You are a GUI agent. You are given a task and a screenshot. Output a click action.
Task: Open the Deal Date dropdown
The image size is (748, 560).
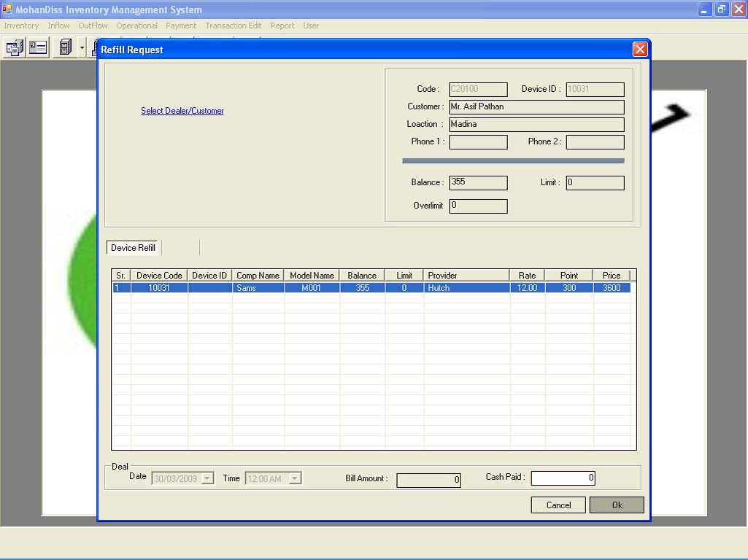click(207, 478)
